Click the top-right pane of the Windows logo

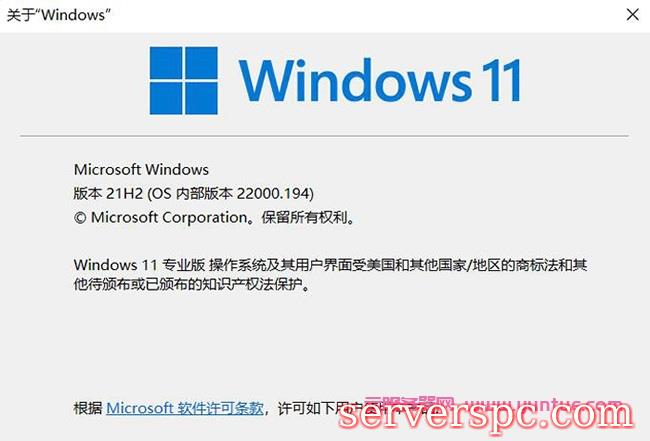[x=201, y=63]
